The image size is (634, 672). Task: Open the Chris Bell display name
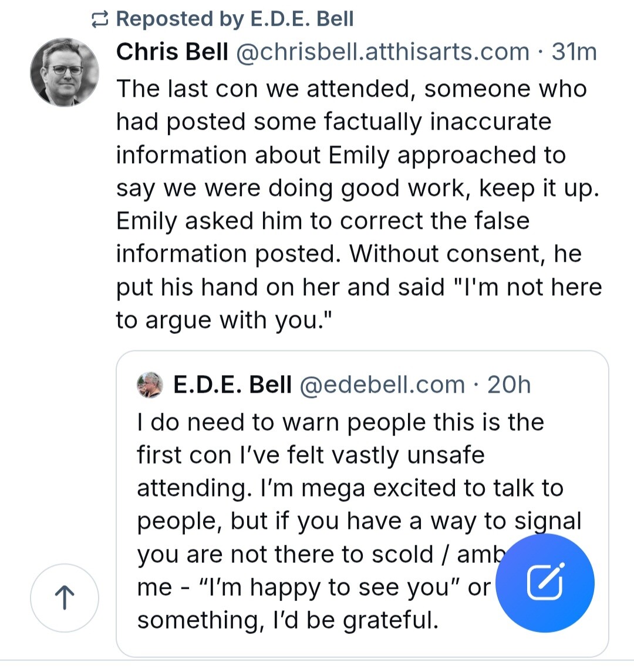(x=172, y=52)
